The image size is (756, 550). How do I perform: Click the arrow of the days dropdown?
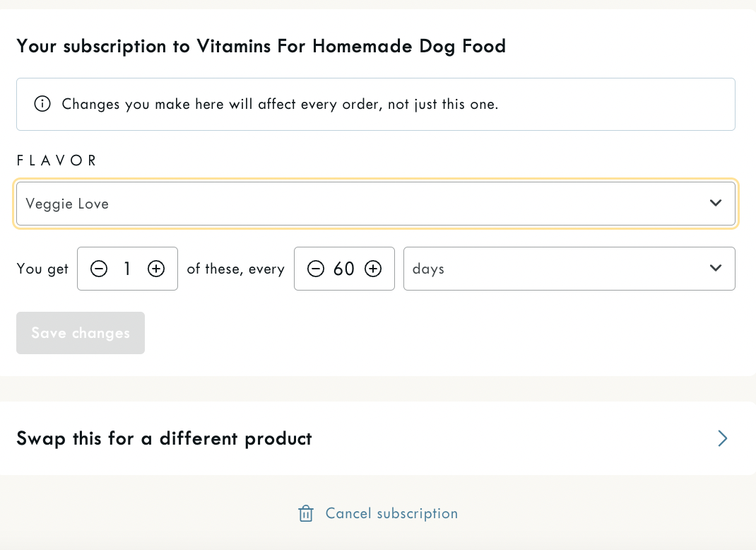click(716, 269)
